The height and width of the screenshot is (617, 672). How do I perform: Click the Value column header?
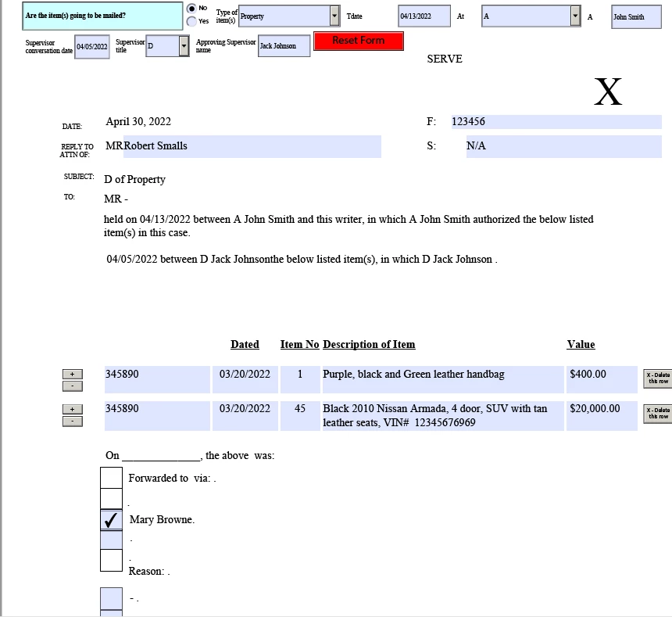point(581,344)
